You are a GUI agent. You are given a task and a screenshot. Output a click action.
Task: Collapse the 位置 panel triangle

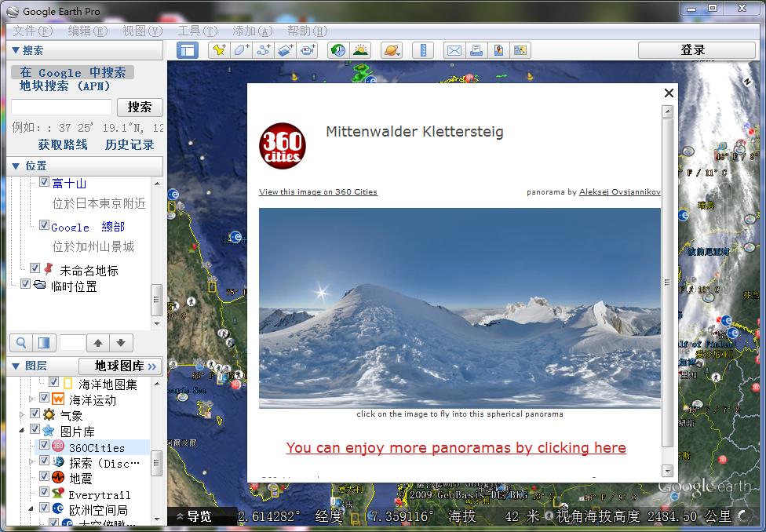pos(16,166)
